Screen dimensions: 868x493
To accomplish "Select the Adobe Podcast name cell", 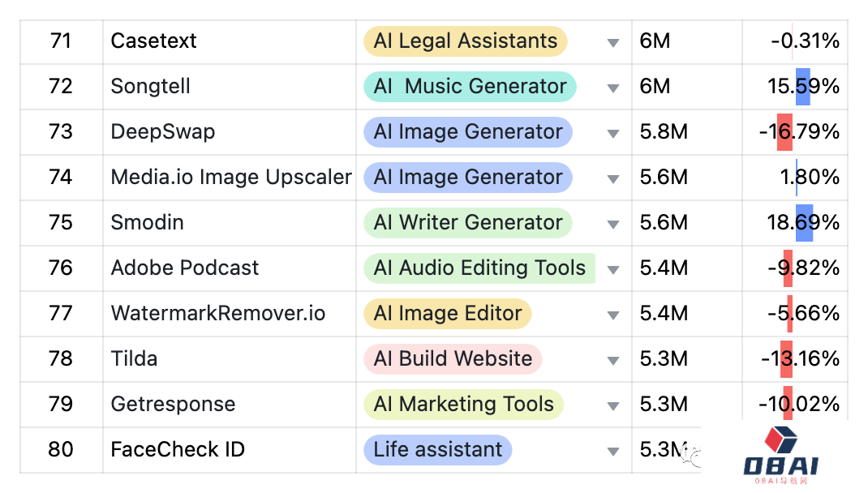I will coord(230,268).
